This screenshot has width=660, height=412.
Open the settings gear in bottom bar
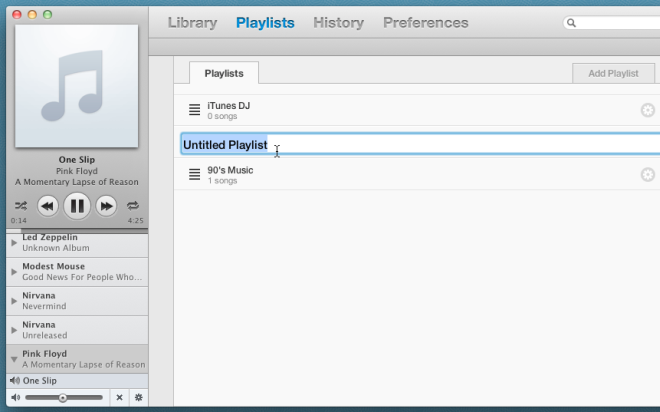[x=138, y=397]
